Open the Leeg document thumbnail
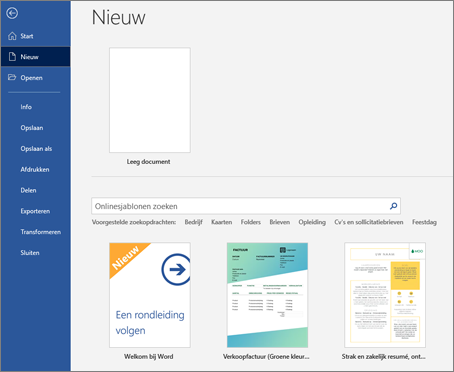Image resolution: width=454 pixels, height=372 pixels. [x=150, y=100]
